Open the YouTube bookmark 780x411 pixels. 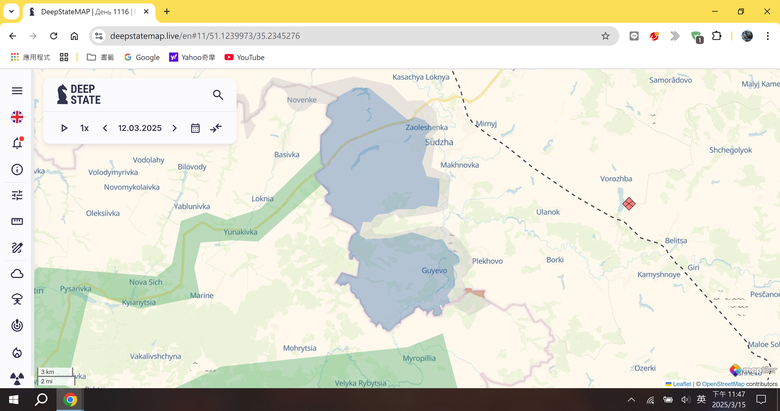coord(244,57)
